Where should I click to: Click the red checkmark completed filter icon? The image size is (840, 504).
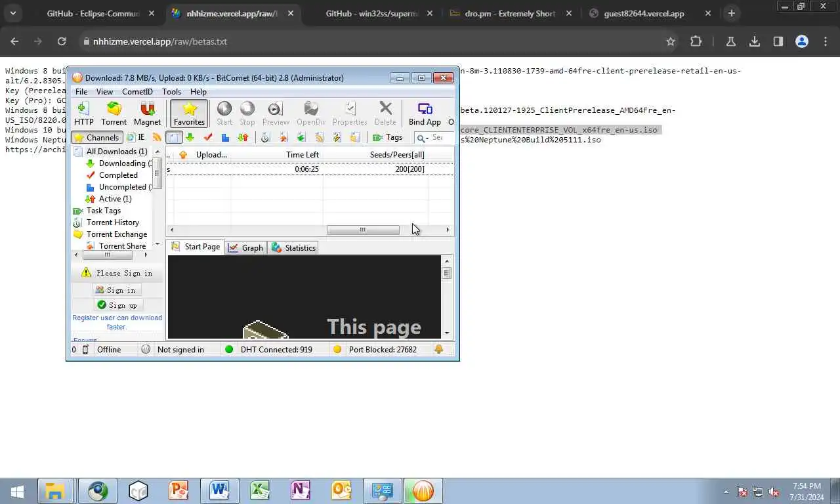coord(208,137)
